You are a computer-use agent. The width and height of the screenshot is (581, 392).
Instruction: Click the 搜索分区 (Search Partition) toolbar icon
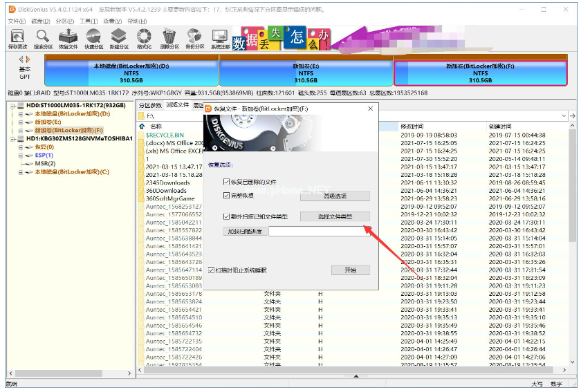coord(43,38)
